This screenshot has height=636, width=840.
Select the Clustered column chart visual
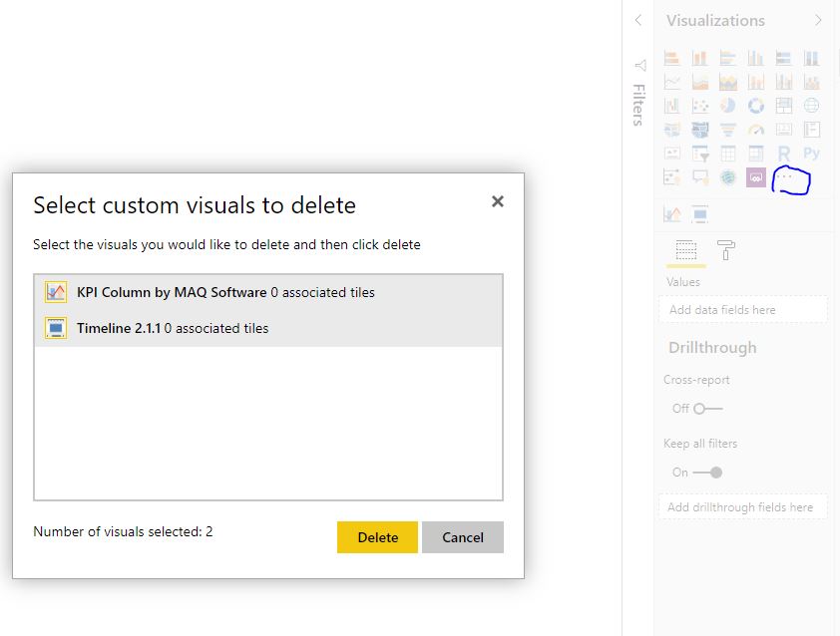[x=755, y=58]
